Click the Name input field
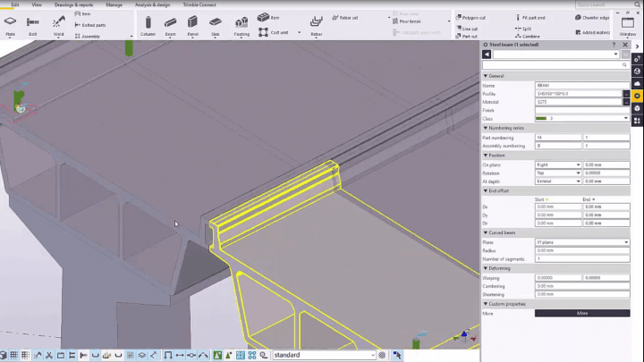Viewport: 644px width, 362px height. pos(582,86)
